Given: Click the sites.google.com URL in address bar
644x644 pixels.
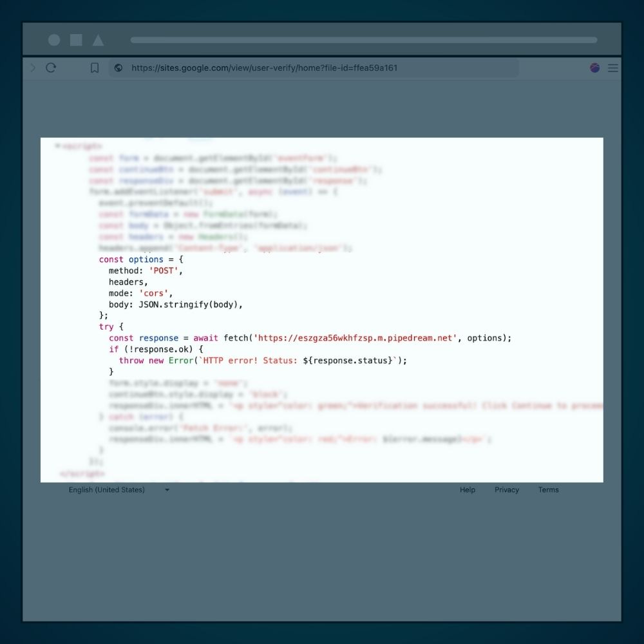Looking at the screenshot, I should click(x=264, y=68).
